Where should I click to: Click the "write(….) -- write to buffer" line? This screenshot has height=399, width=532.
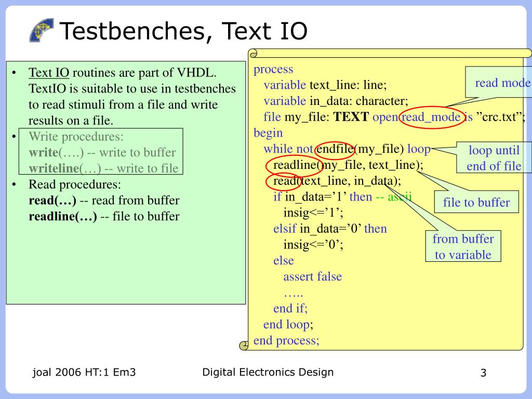102,152
